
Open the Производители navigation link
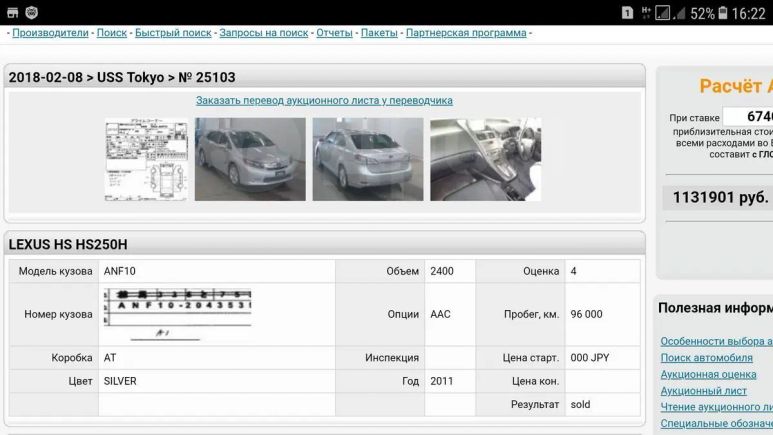(x=50, y=33)
